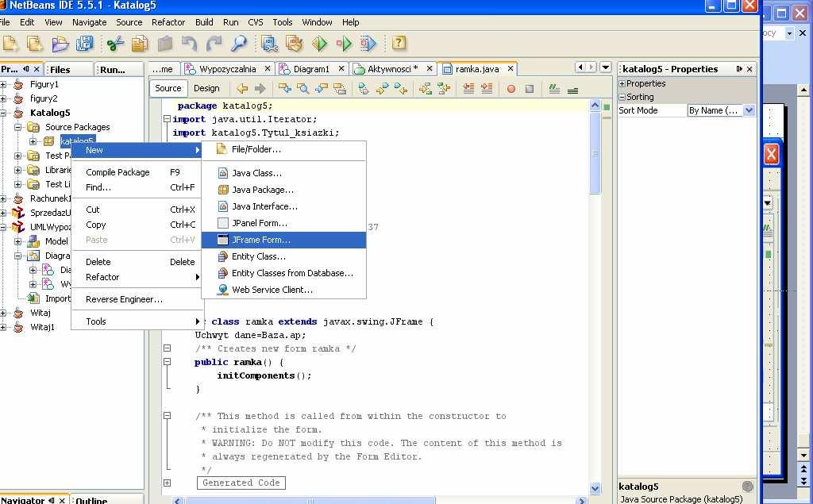Click the Copy toolbar icon

140,44
